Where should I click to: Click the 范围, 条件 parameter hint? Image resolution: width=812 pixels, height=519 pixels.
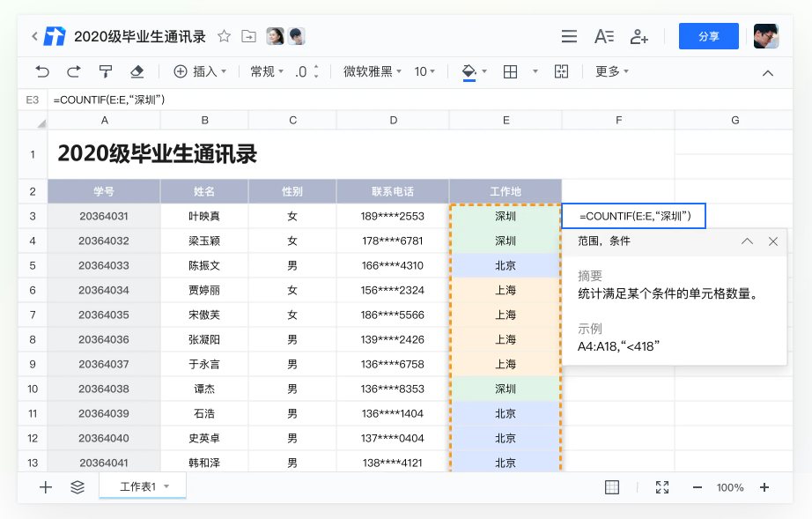(x=604, y=241)
